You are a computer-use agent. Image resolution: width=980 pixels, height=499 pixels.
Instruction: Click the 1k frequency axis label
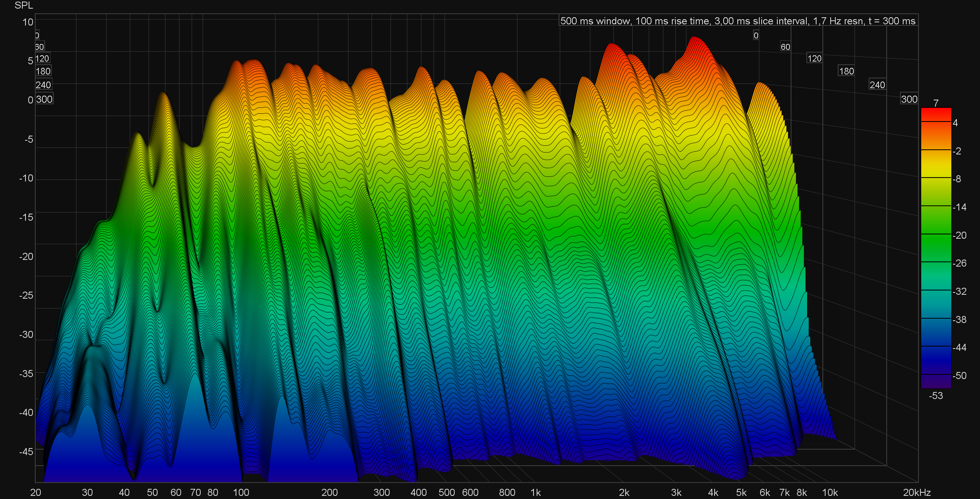tap(535, 492)
